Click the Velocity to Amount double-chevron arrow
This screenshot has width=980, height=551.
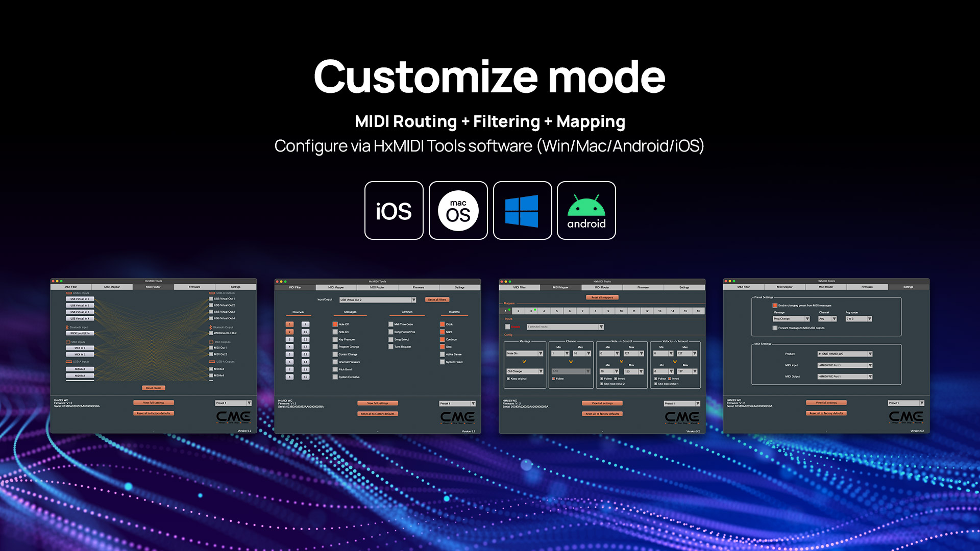point(675,362)
